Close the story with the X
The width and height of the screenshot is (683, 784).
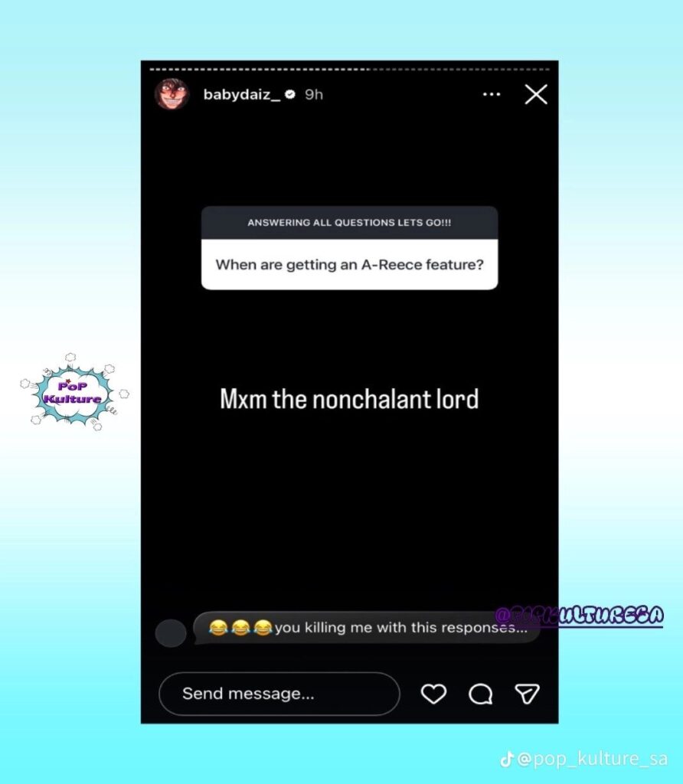536,94
